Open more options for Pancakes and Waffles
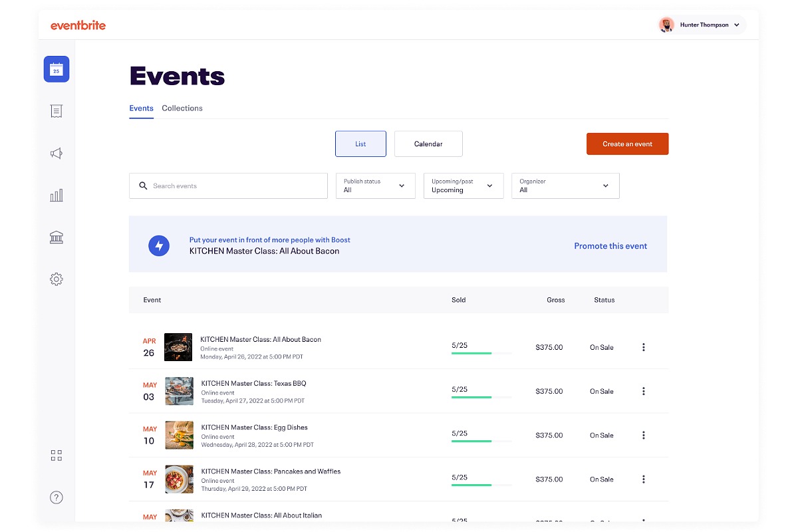Screen dimensions: 798x532 click(643, 479)
